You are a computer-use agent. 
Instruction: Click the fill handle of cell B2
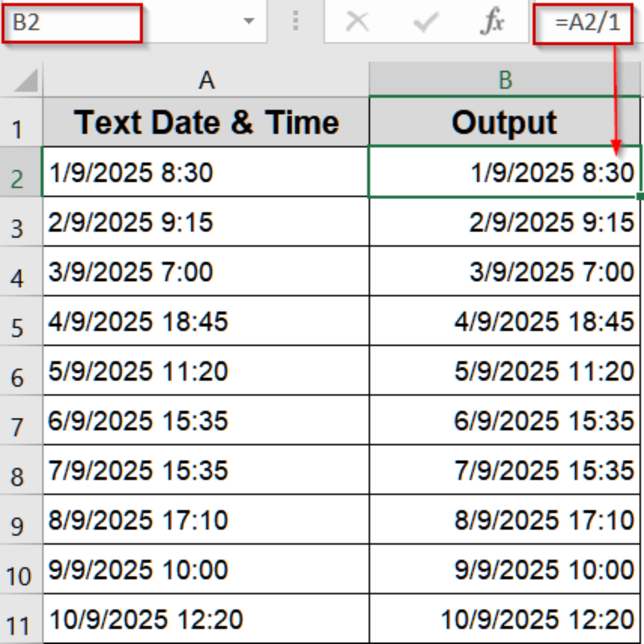pos(640,196)
